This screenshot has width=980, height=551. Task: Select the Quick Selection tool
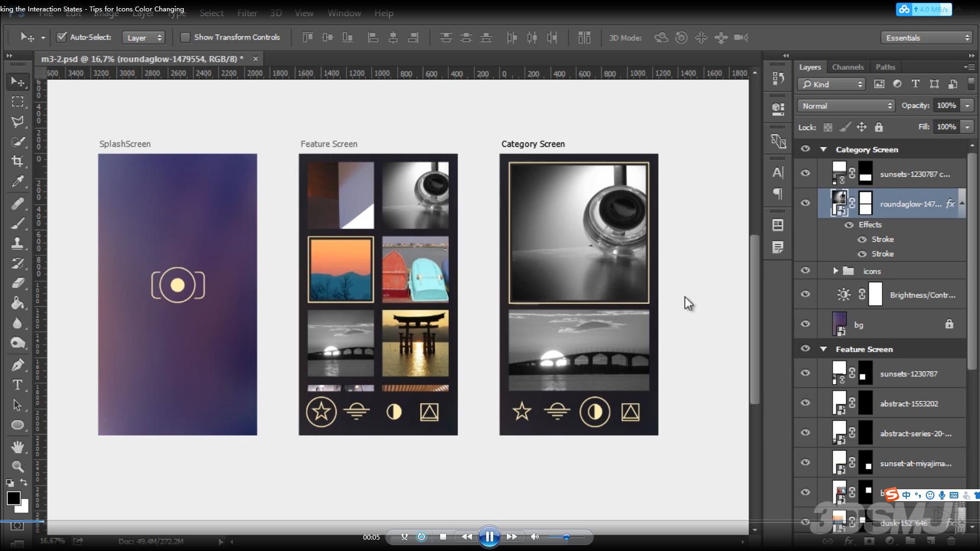[18, 141]
